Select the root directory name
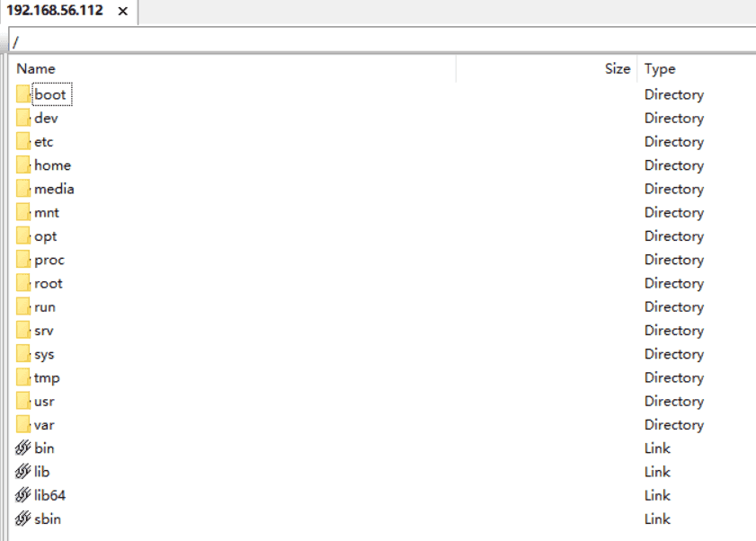Screen dimensions: 756x541 pyautogui.click(x=49, y=283)
